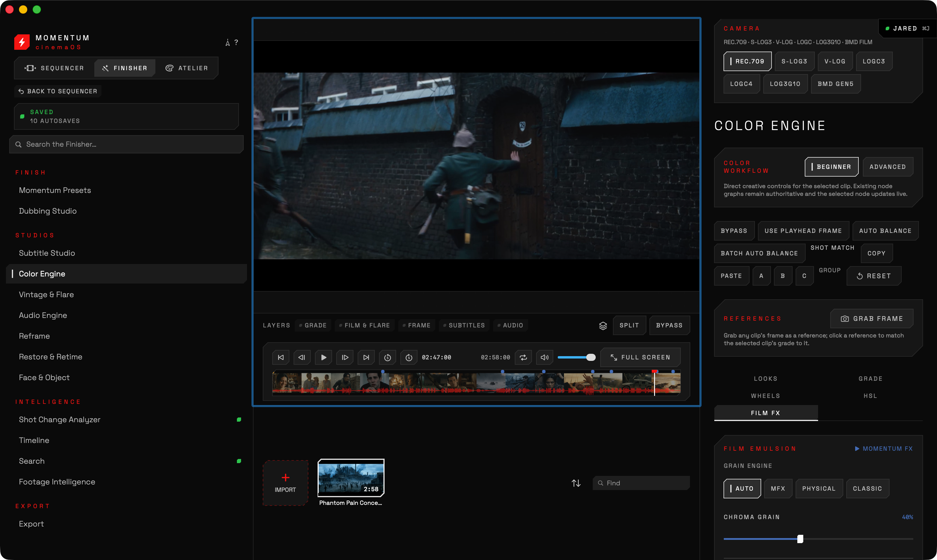The image size is (937, 560).
Task: Select Physical grain engine
Action: (x=819, y=489)
